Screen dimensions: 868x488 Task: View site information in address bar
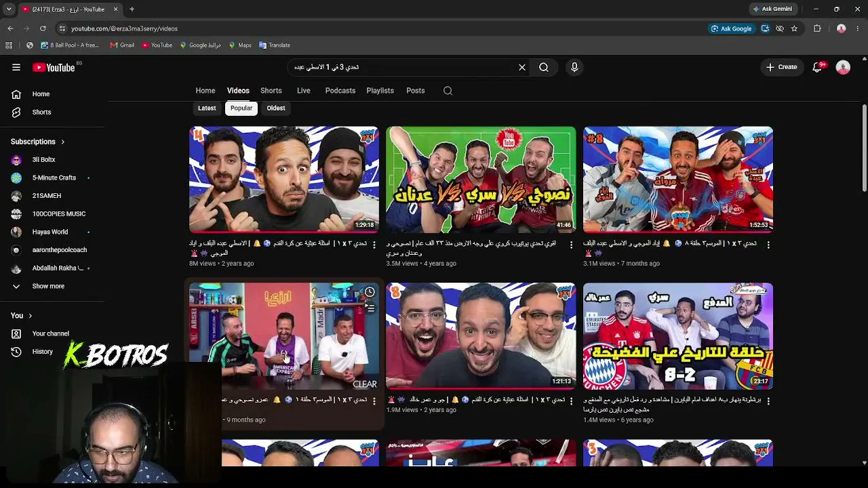[62, 28]
